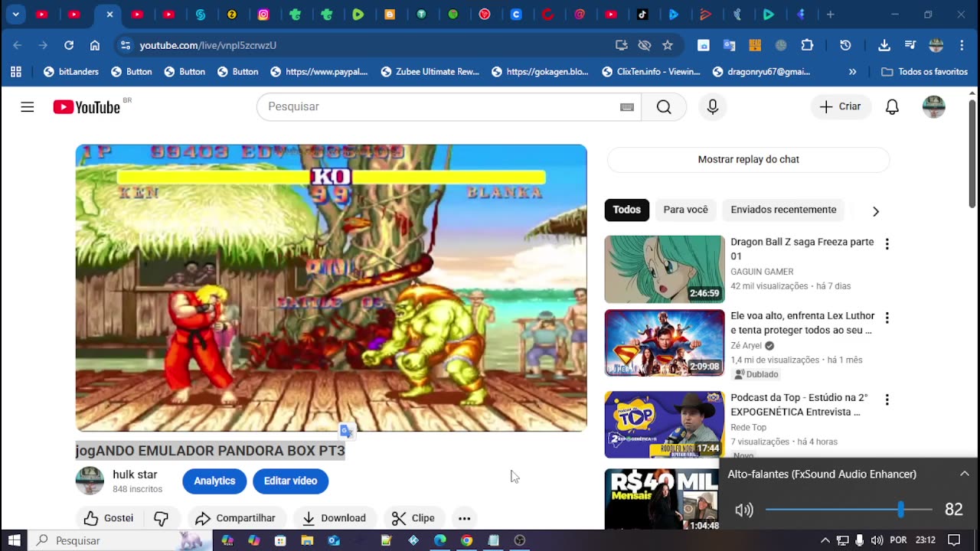The width and height of the screenshot is (980, 551).
Task: Open a new browser tab
Action: tap(830, 15)
